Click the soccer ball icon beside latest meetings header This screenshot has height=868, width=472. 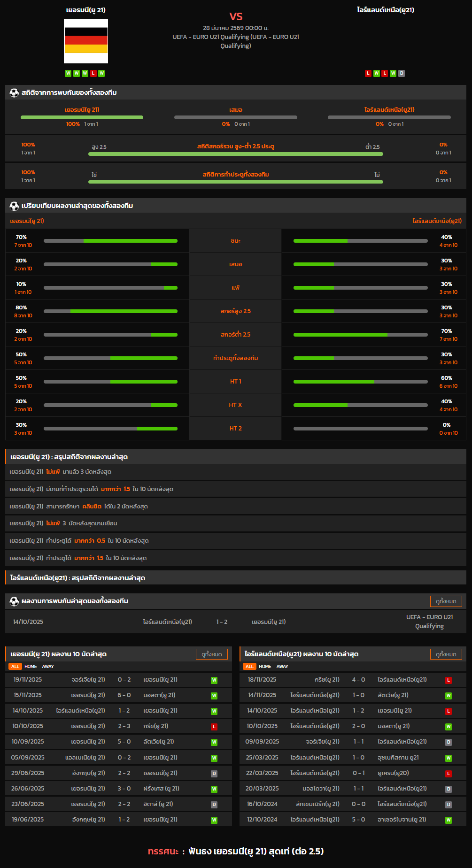[x=14, y=601]
